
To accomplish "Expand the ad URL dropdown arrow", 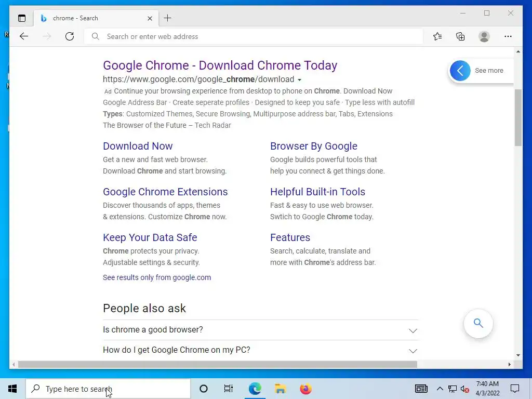I will (300, 80).
